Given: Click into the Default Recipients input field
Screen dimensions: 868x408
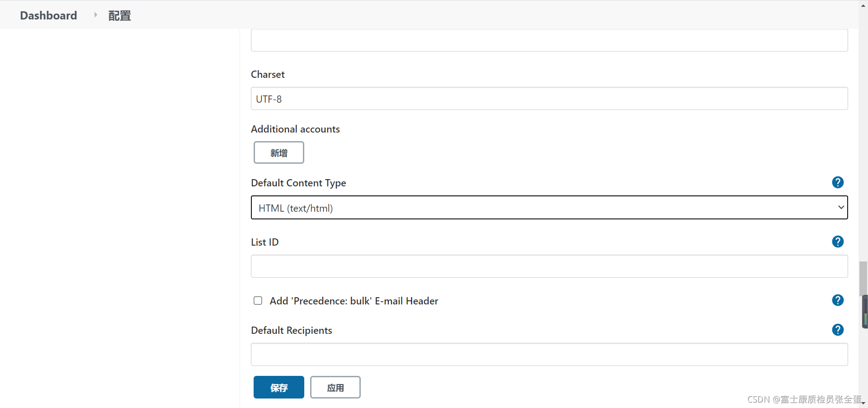Looking at the screenshot, I should pyautogui.click(x=549, y=355).
